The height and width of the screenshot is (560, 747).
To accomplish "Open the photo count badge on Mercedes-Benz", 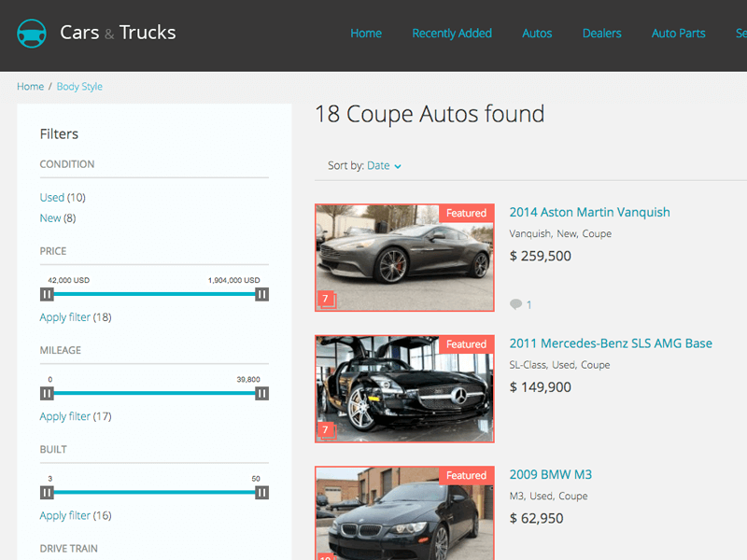I will pyautogui.click(x=326, y=430).
